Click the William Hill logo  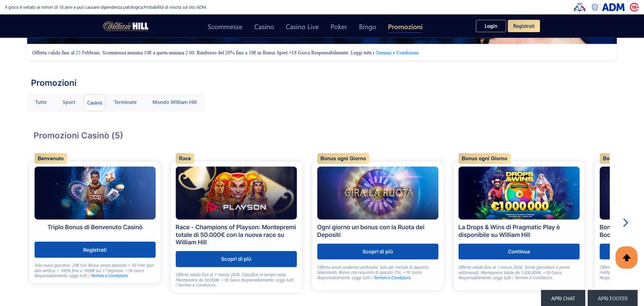125,26
